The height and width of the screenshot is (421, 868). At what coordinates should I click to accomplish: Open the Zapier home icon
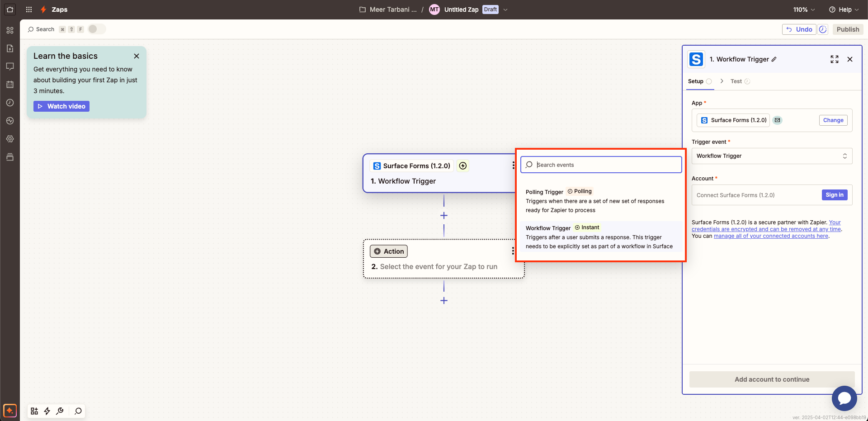pos(10,9)
